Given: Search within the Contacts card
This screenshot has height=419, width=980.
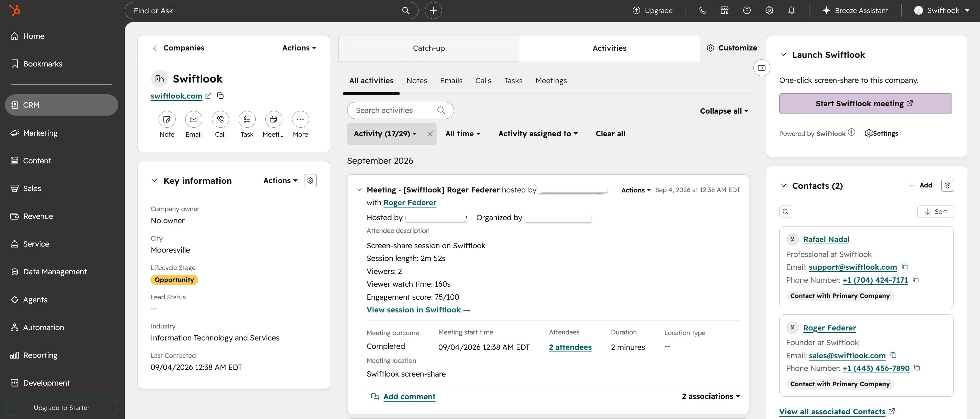Looking at the screenshot, I should tap(786, 212).
